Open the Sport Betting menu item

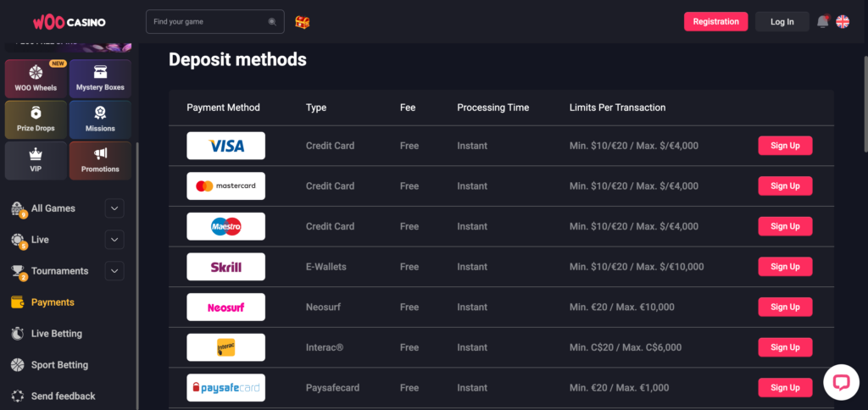60,364
